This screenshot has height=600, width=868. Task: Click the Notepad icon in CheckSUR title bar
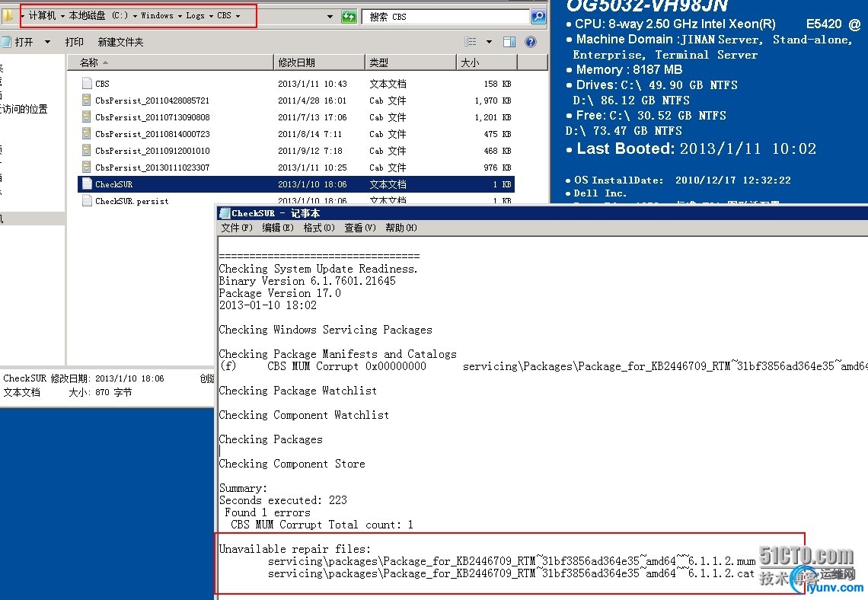point(224,213)
